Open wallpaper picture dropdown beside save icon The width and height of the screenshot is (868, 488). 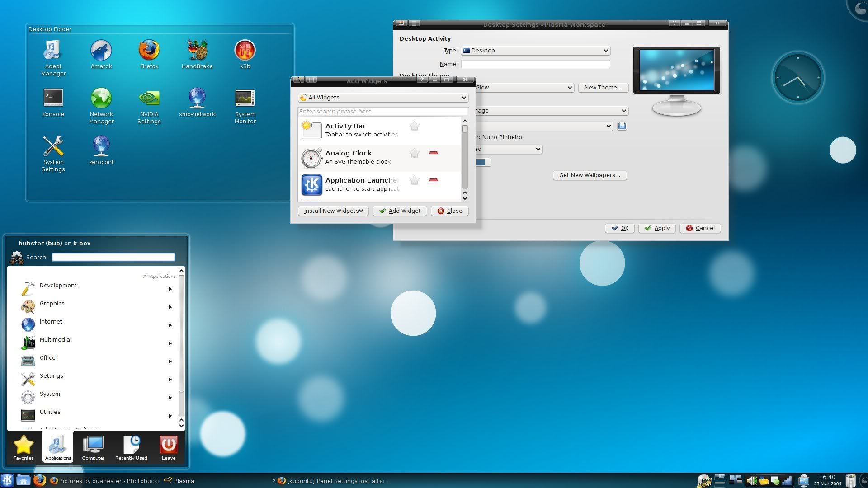pos(544,126)
